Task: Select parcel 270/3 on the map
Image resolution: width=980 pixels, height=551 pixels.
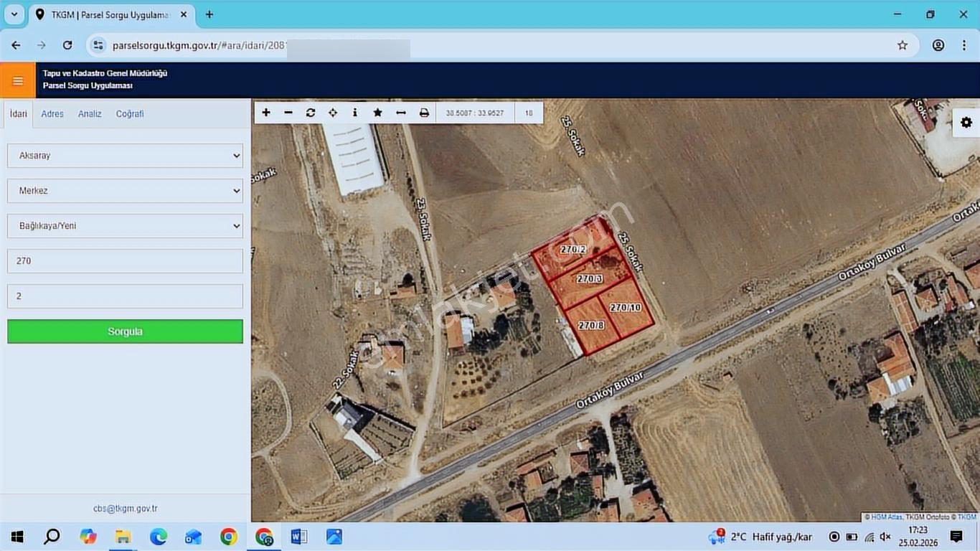Action: [589, 279]
